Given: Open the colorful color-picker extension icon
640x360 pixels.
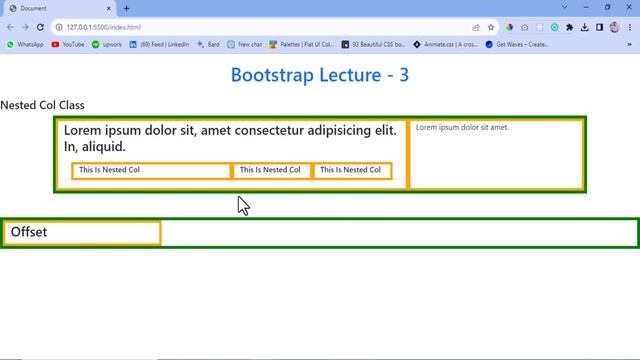Looking at the screenshot, I should point(509,27).
